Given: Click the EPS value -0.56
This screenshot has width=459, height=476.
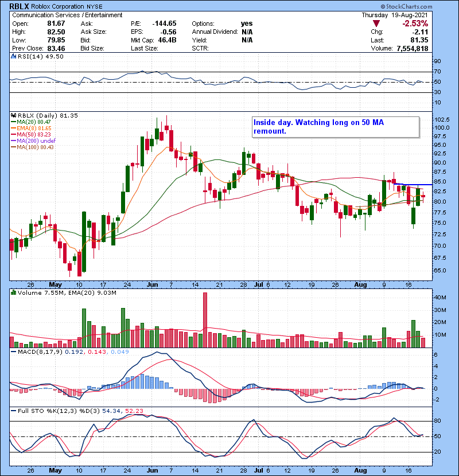Looking at the screenshot, I should 169,32.
